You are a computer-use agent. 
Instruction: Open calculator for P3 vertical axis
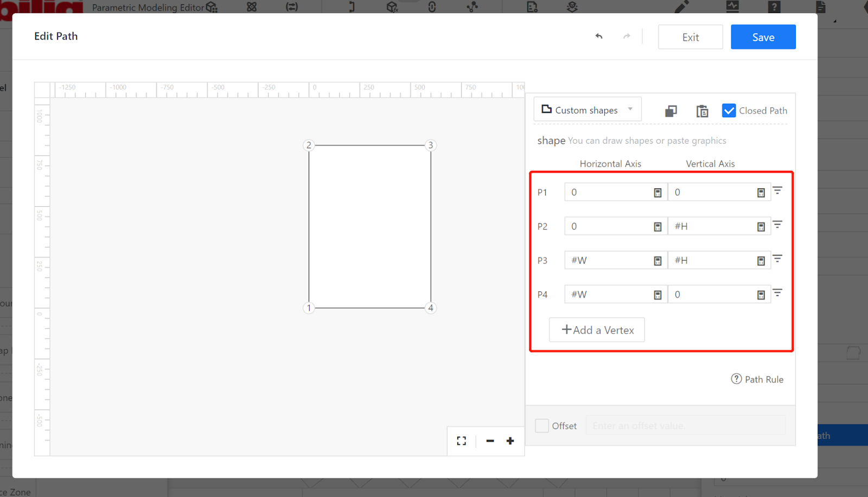761,261
